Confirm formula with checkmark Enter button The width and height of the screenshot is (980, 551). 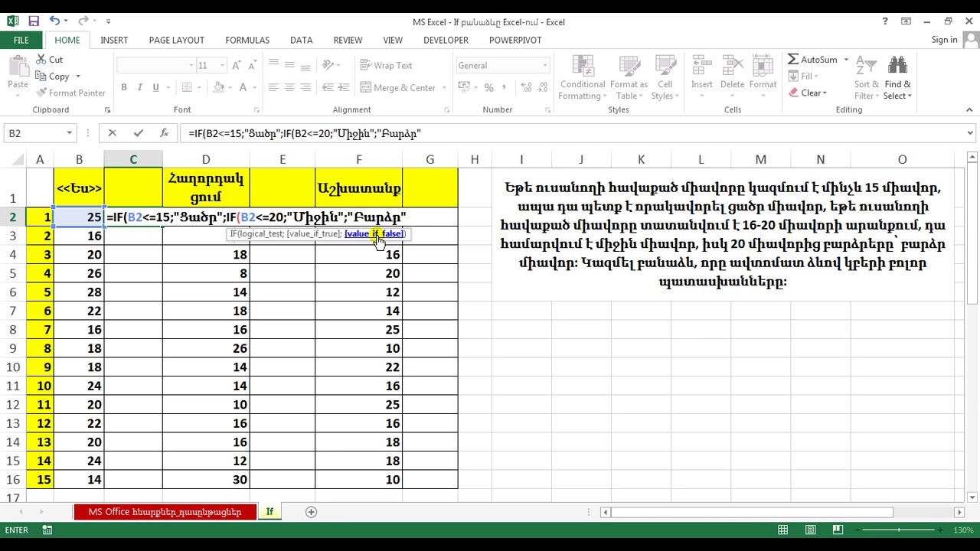[139, 133]
